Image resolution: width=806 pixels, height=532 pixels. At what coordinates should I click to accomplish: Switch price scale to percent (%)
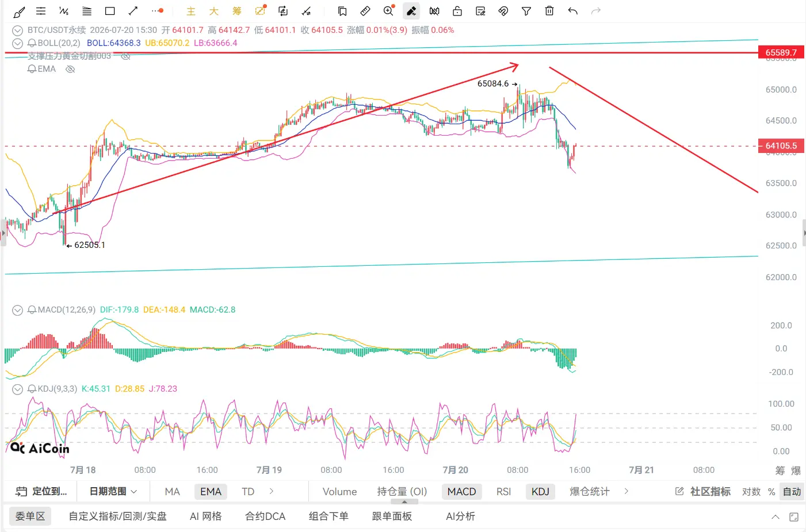[x=771, y=492]
